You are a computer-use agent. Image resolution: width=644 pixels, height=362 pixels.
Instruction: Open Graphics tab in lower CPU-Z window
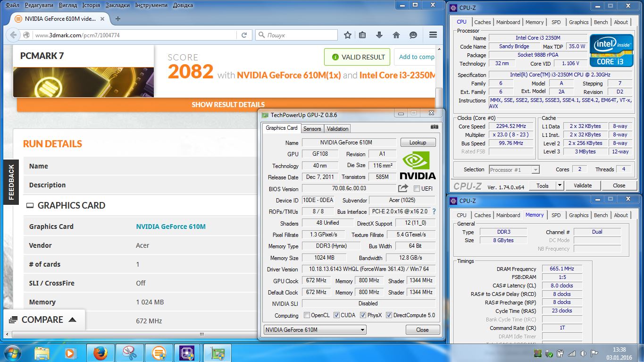tap(578, 215)
